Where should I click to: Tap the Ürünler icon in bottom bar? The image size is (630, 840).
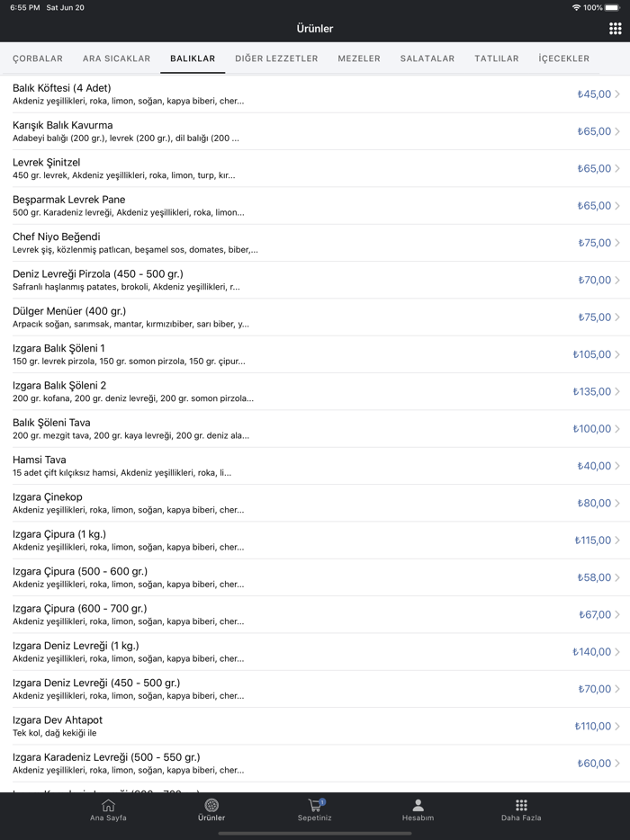click(211, 806)
